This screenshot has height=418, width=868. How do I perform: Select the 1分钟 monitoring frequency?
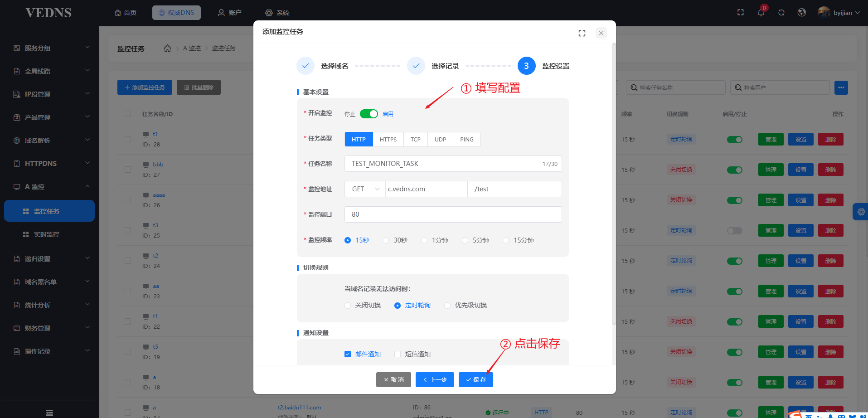tap(435, 240)
